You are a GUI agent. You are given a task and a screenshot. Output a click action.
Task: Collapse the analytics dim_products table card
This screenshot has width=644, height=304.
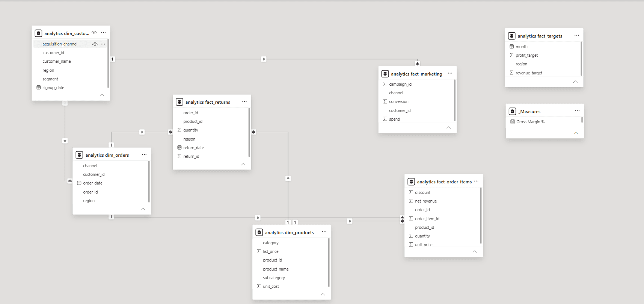[323, 294]
